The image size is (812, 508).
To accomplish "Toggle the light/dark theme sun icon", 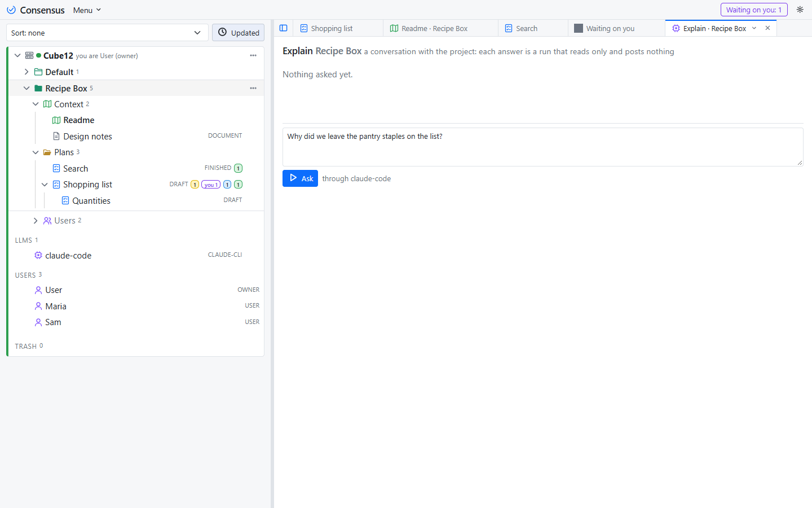I will 800,10.
